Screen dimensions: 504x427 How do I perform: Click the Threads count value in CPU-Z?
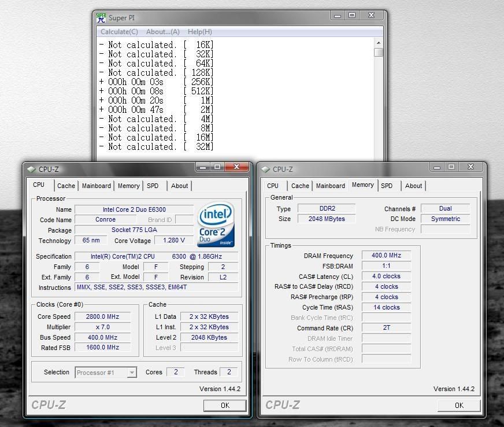click(x=229, y=372)
